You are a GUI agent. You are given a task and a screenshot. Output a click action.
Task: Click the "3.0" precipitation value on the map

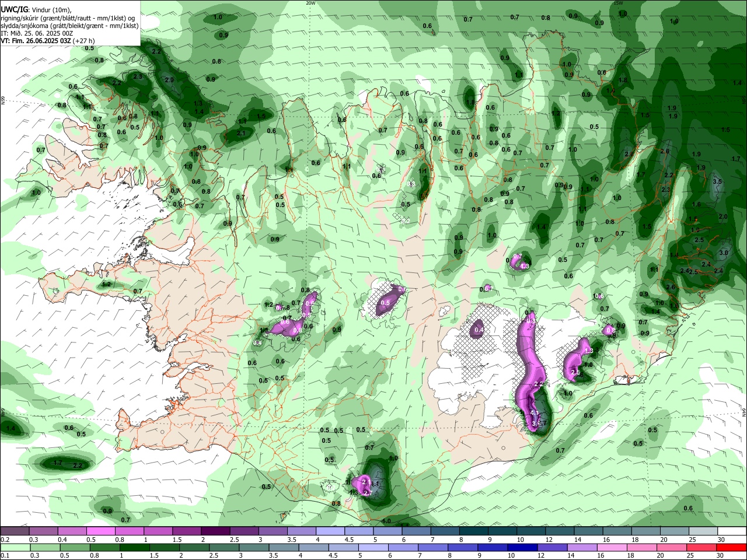pos(724,253)
